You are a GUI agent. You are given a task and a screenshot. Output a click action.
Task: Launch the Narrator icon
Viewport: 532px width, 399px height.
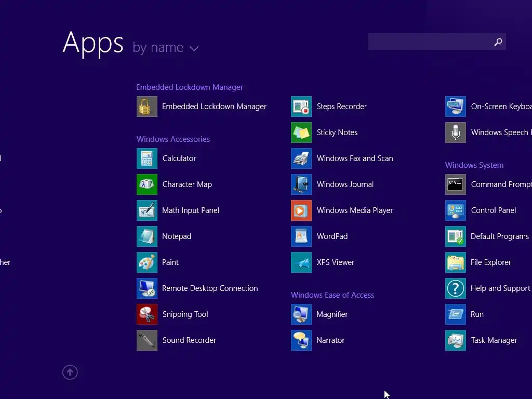click(301, 340)
